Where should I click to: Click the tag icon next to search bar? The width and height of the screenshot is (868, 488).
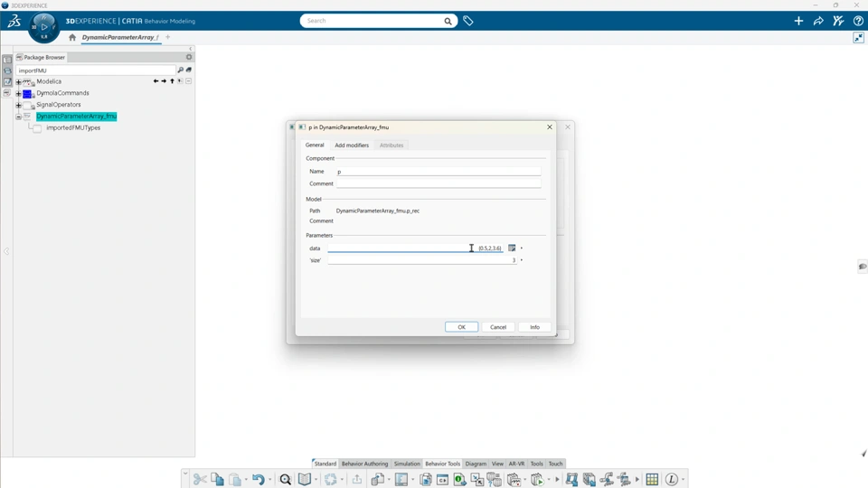pos(468,21)
